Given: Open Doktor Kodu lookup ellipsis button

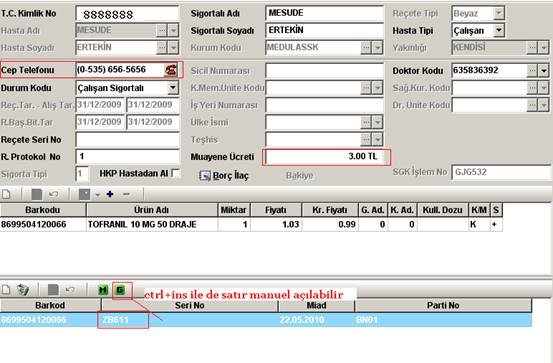Looking at the screenshot, I should point(532,71).
